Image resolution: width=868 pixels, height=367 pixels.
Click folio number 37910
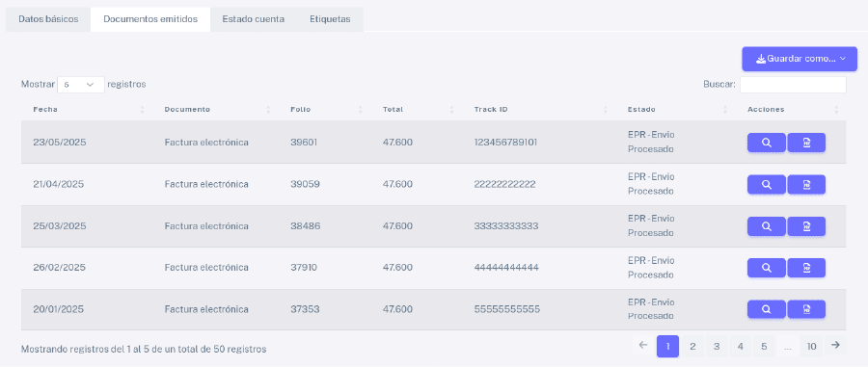pos(304,268)
